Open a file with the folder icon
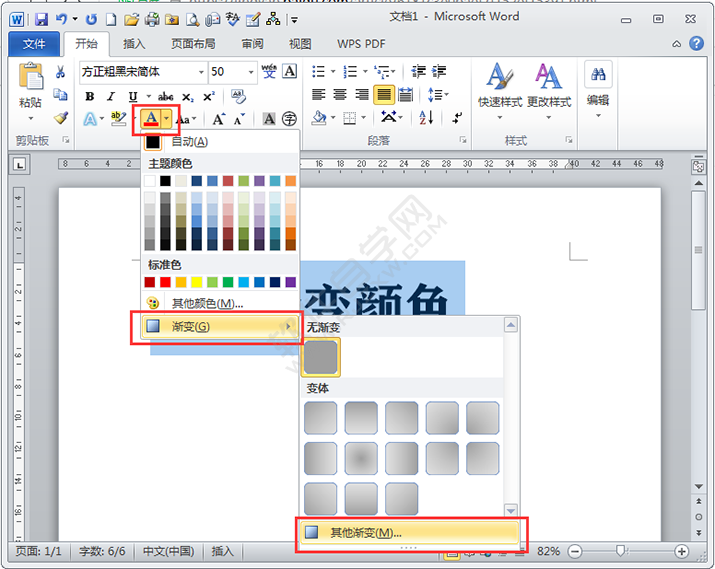This screenshot has width=715, height=569. pyautogui.click(x=131, y=19)
